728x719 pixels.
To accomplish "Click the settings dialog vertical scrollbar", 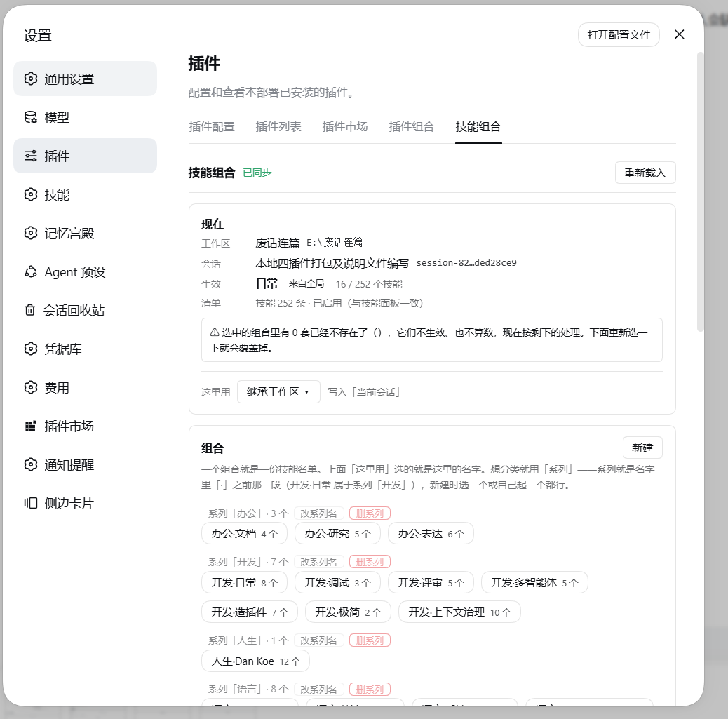I will click(x=700, y=191).
